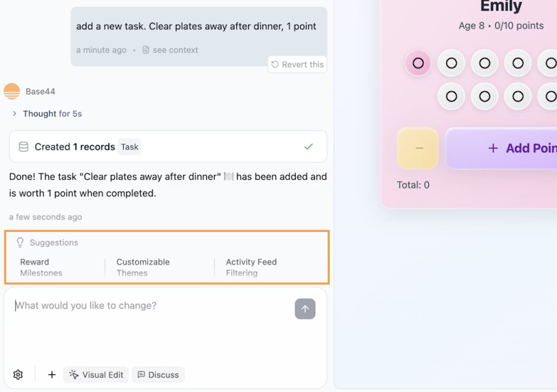Click the plus icon to attach content
The height and width of the screenshot is (392, 557).
[x=52, y=374]
